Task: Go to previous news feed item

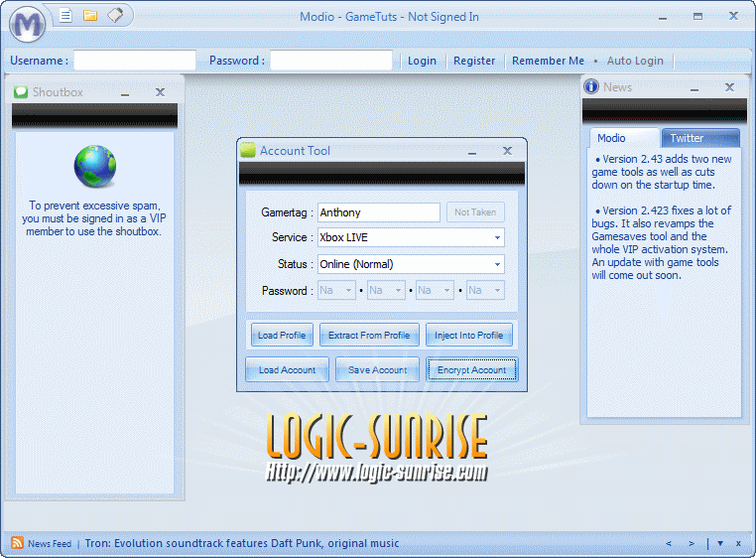Action: pyautogui.click(x=669, y=543)
